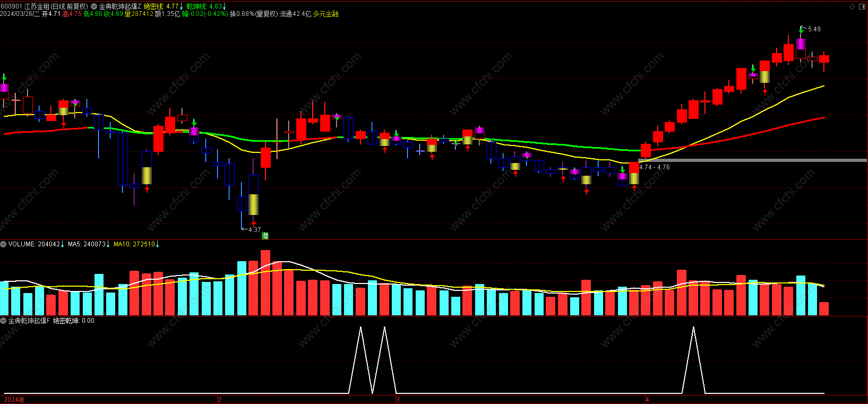
Task: Click the 5.49 high price label
Action: 814,29
